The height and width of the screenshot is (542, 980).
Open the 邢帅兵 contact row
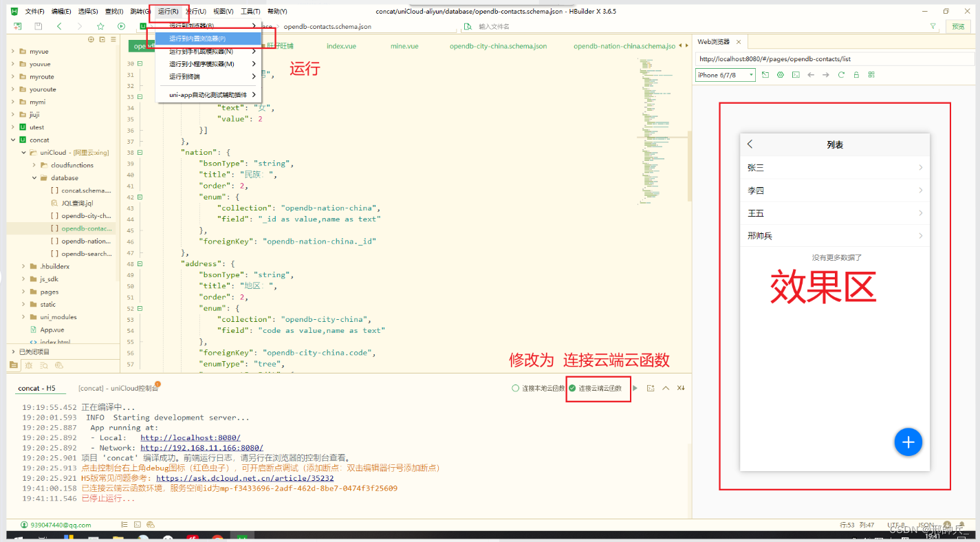pos(835,236)
